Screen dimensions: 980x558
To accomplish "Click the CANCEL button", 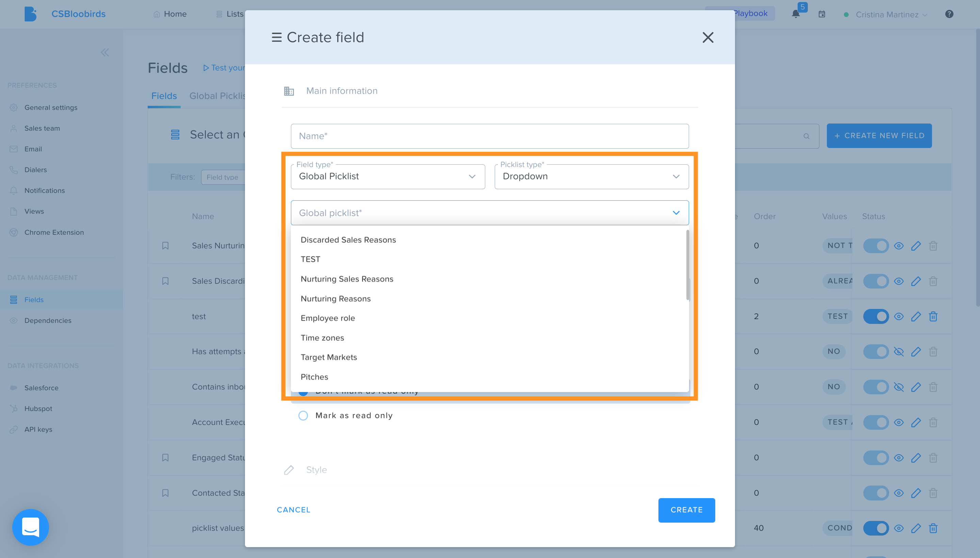I will (294, 510).
